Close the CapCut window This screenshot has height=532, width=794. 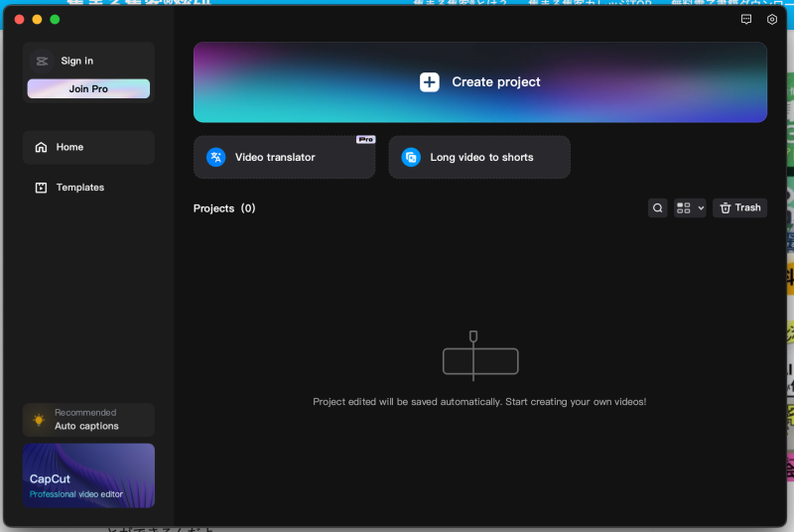(19, 20)
